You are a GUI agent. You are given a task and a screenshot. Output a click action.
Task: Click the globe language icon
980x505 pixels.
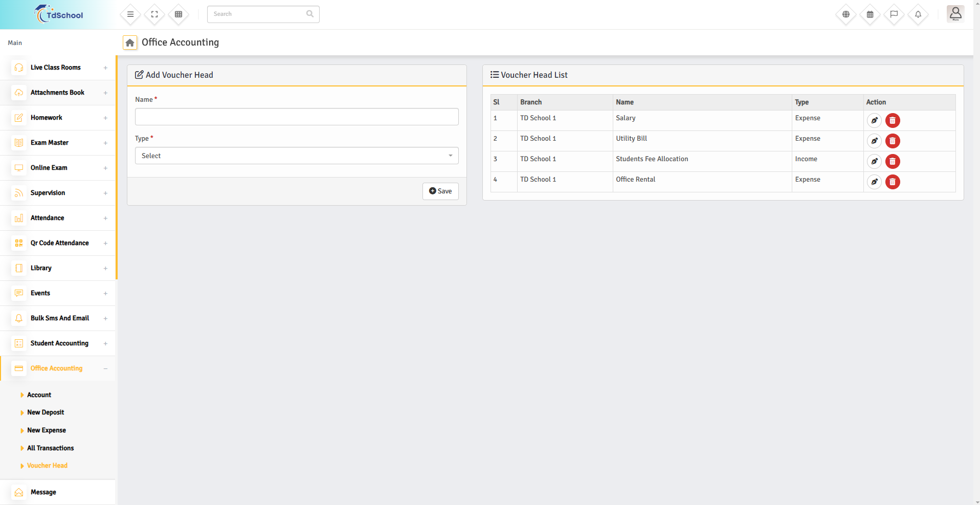846,14
